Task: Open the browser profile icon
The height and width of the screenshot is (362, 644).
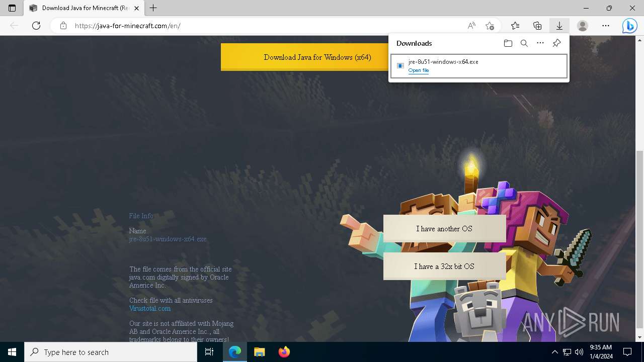Action: (x=583, y=26)
